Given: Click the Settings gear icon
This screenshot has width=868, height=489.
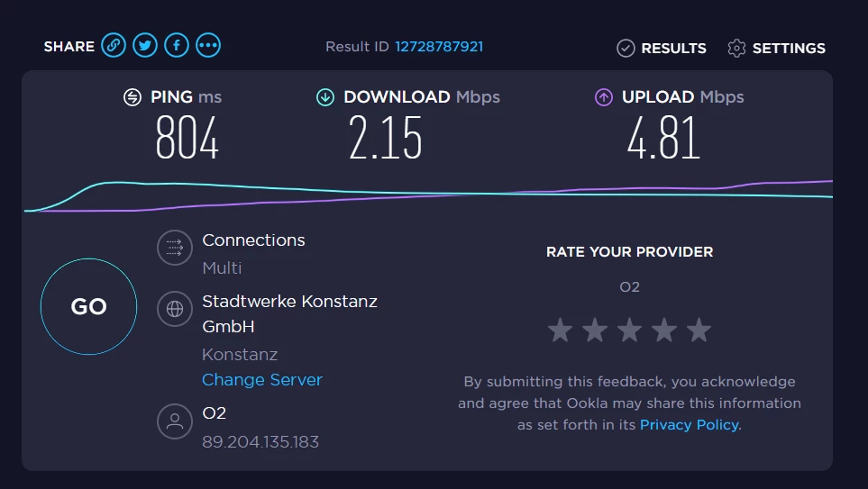Looking at the screenshot, I should click(x=736, y=49).
